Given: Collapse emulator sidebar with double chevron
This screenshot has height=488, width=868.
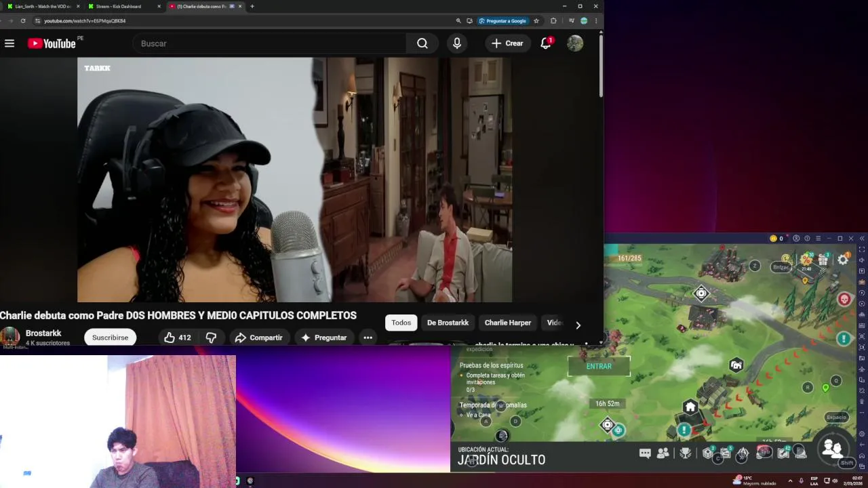Looking at the screenshot, I should tap(862, 239).
